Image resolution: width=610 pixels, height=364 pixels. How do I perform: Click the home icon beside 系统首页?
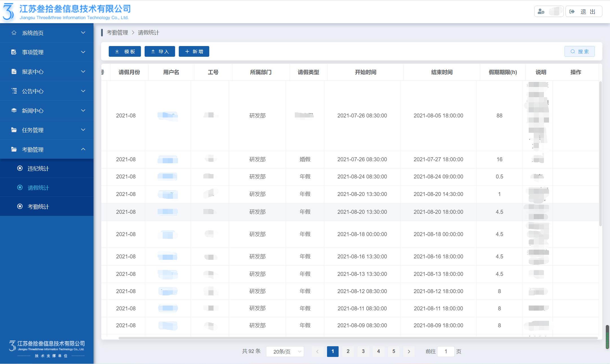14,33
